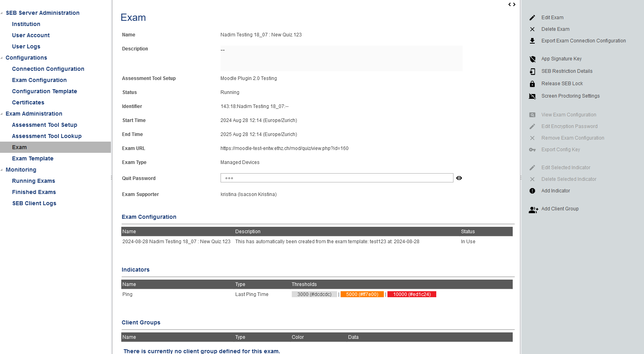Viewport: 644px width, 354px height.
Task: Click the Release SEB Lock padlock icon
Action: coord(532,84)
